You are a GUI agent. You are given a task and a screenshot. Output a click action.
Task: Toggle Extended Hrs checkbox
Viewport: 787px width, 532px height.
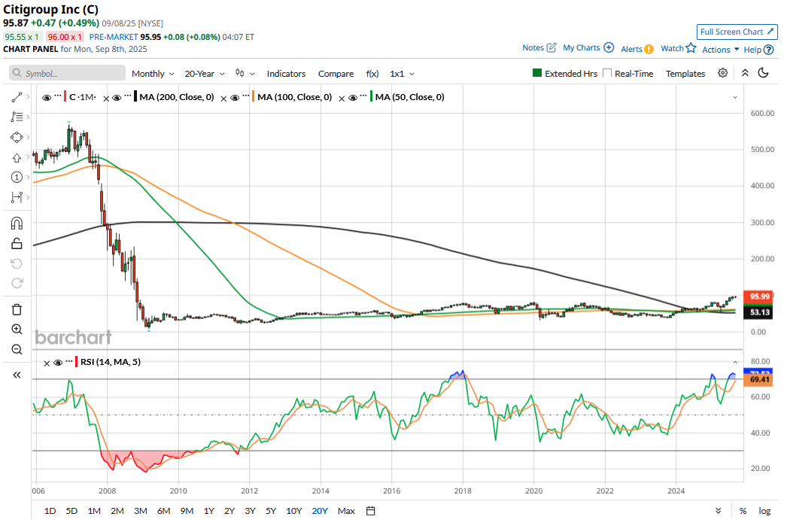[x=537, y=73]
